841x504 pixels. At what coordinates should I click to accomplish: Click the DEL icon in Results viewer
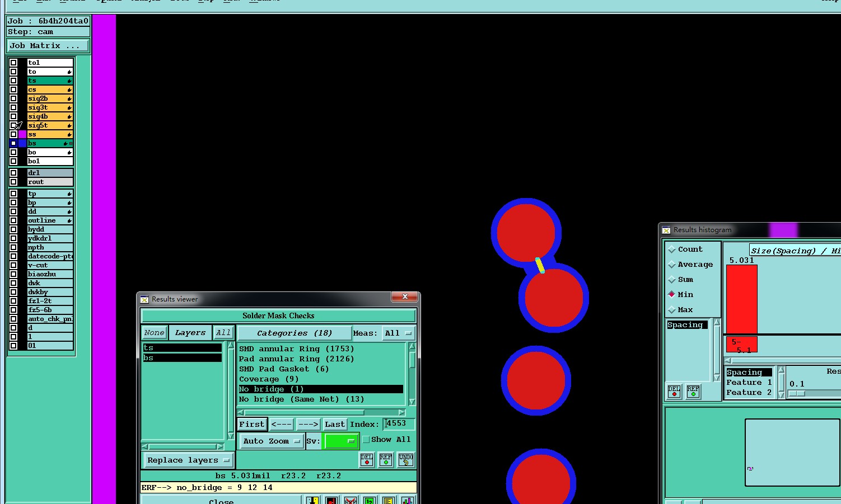(x=367, y=460)
